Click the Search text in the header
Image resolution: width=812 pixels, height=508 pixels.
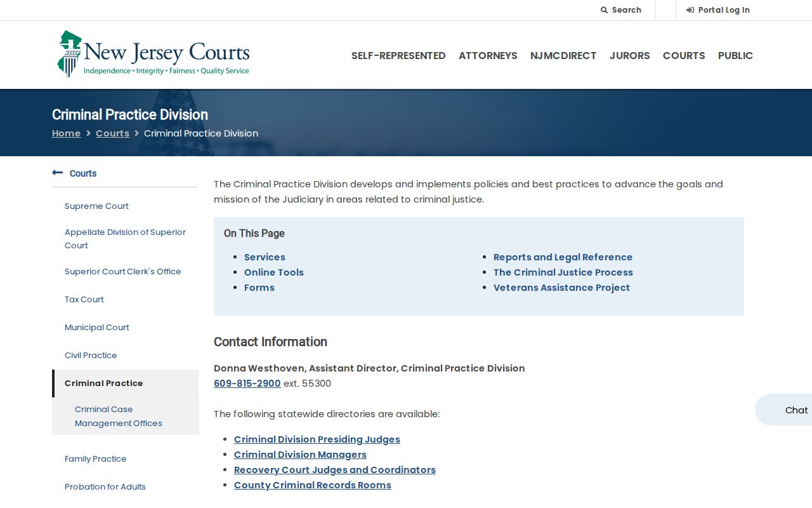tap(627, 10)
